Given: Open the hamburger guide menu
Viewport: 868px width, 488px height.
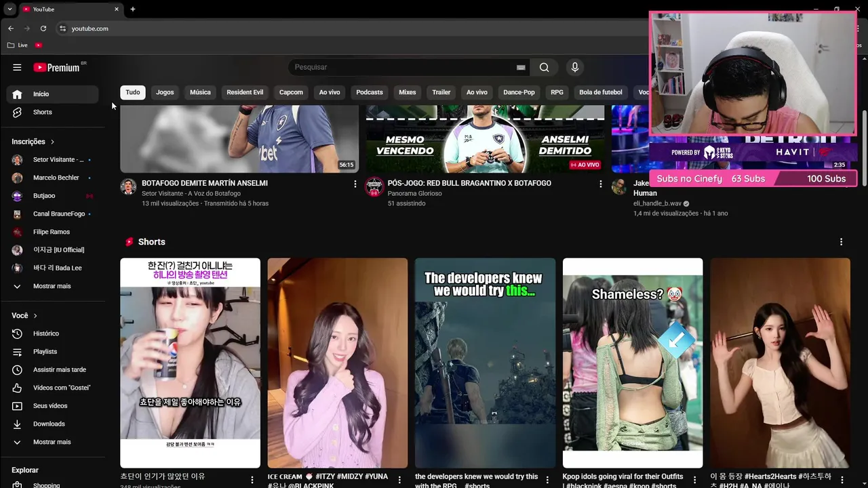Looking at the screenshot, I should coord(17,67).
